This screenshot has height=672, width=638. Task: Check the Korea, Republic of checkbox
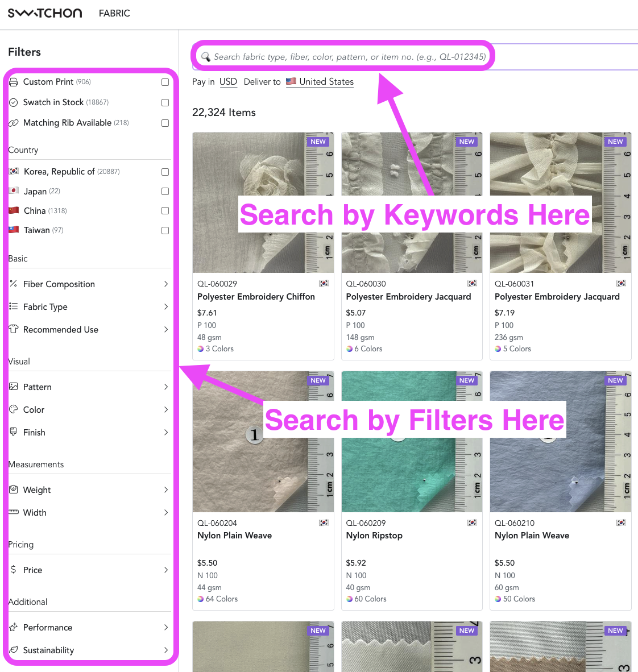coord(165,172)
